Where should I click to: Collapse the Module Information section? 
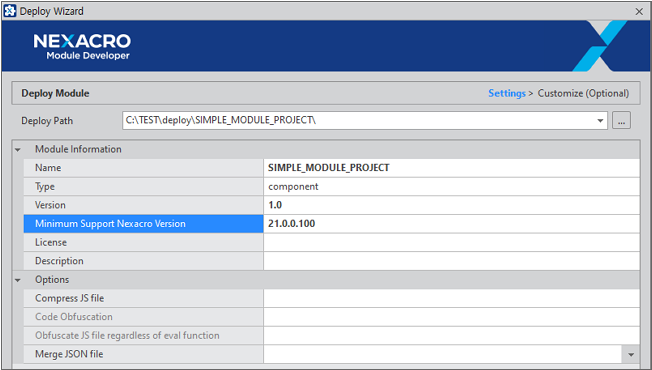click(x=17, y=149)
